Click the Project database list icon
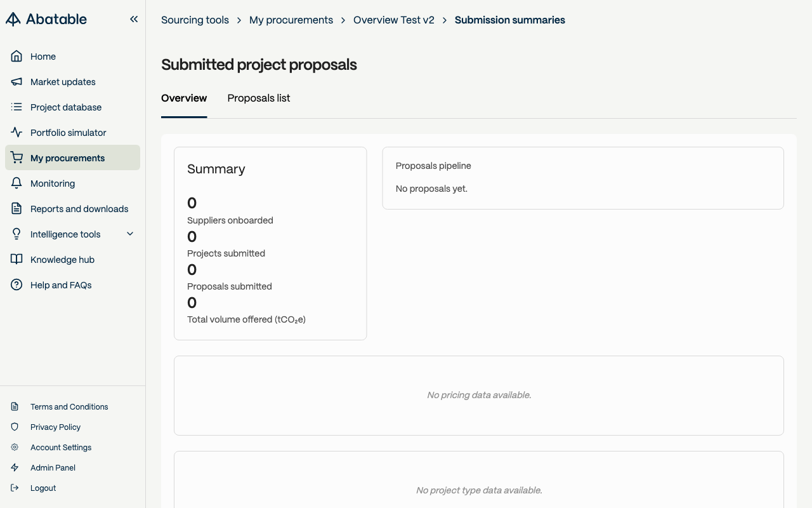This screenshot has height=508, width=812. point(16,107)
